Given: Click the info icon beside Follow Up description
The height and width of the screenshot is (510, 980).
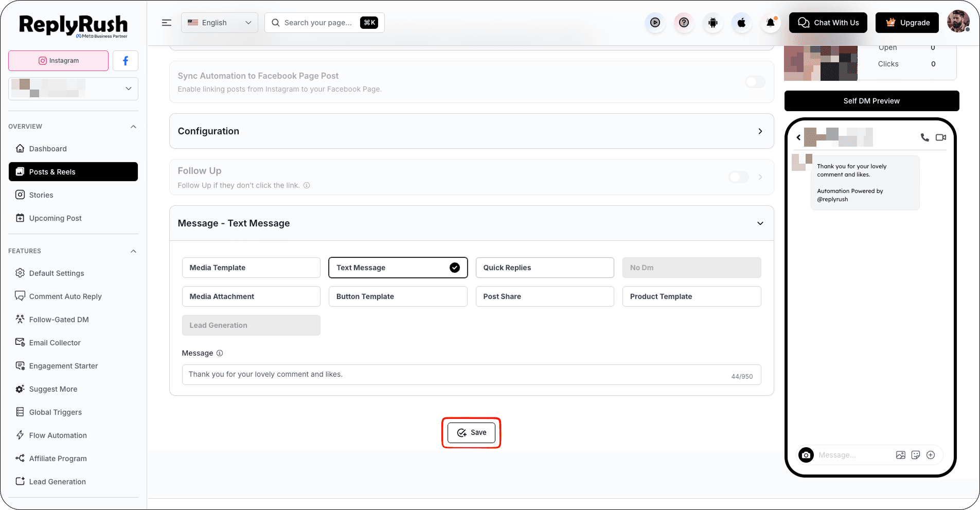Looking at the screenshot, I should [307, 185].
